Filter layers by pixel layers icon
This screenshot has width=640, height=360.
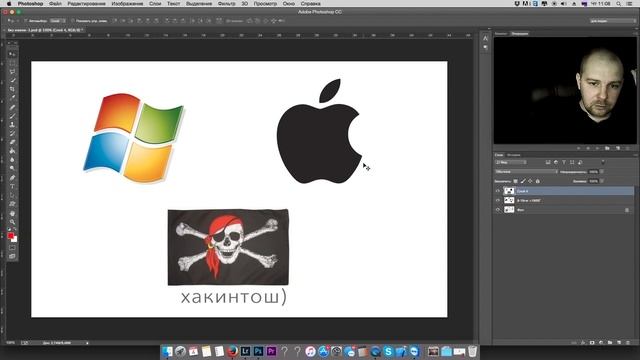pyautogui.click(x=548, y=162)
